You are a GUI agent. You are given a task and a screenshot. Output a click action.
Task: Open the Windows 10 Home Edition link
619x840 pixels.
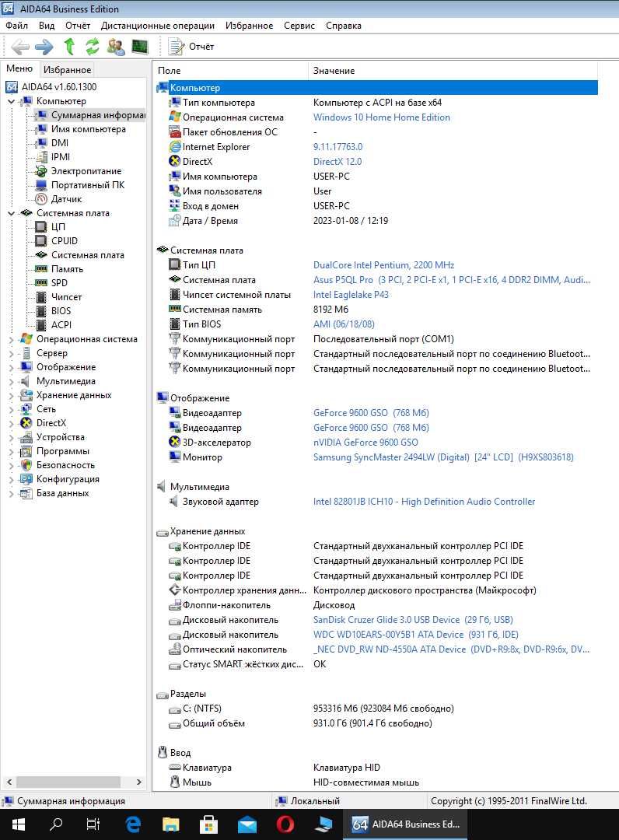381,117
